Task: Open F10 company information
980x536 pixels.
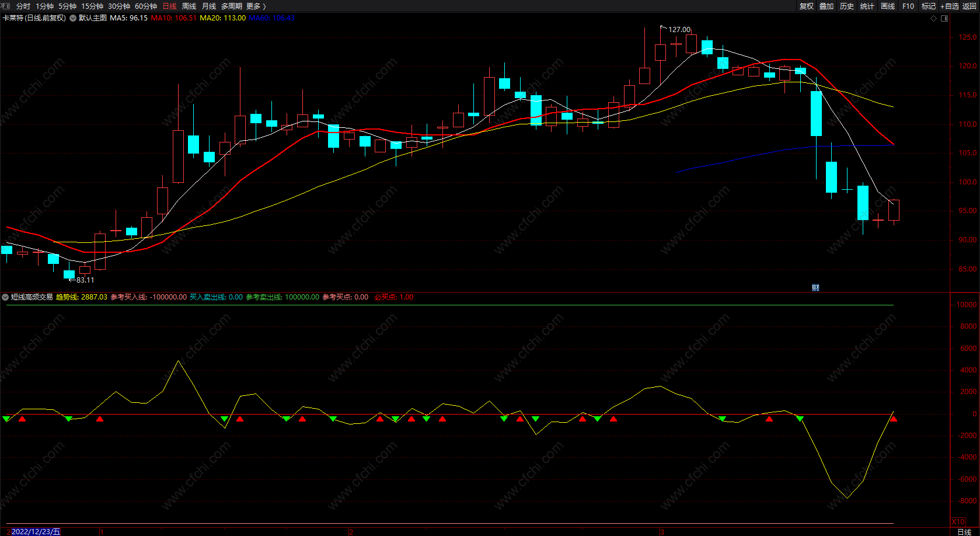Action: (x=908, y=6)
